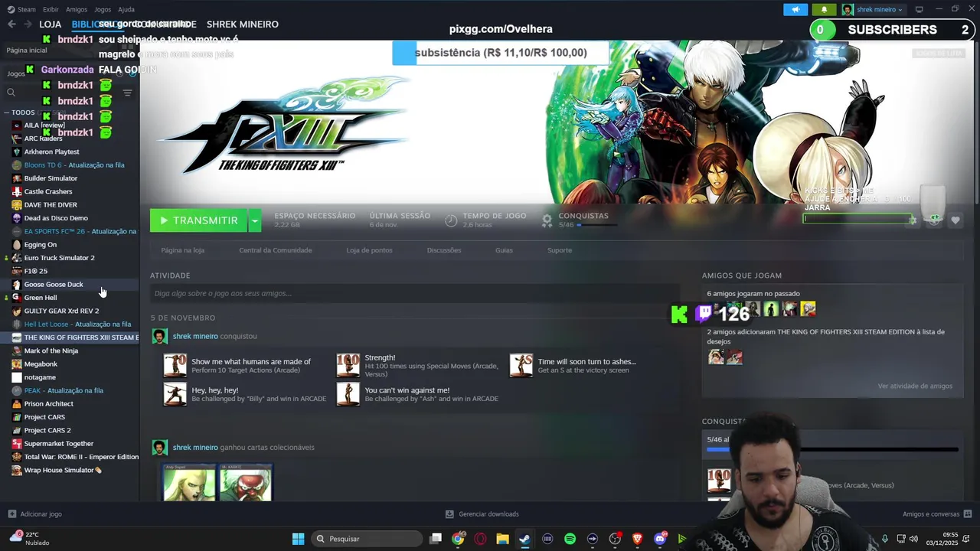Image resolution: width=980 pixels, height=551 pixels.
Task: Click Página inicial in the sidebar
Action: (27, 50)
